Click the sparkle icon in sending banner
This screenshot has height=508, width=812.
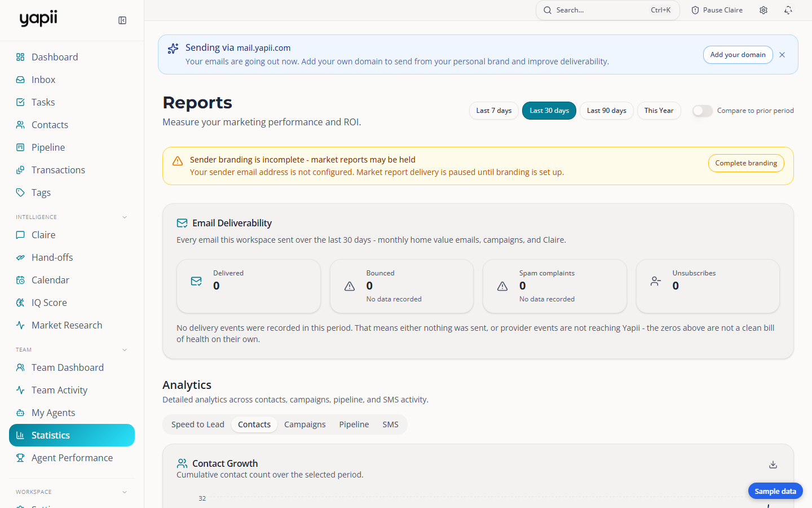173,49
